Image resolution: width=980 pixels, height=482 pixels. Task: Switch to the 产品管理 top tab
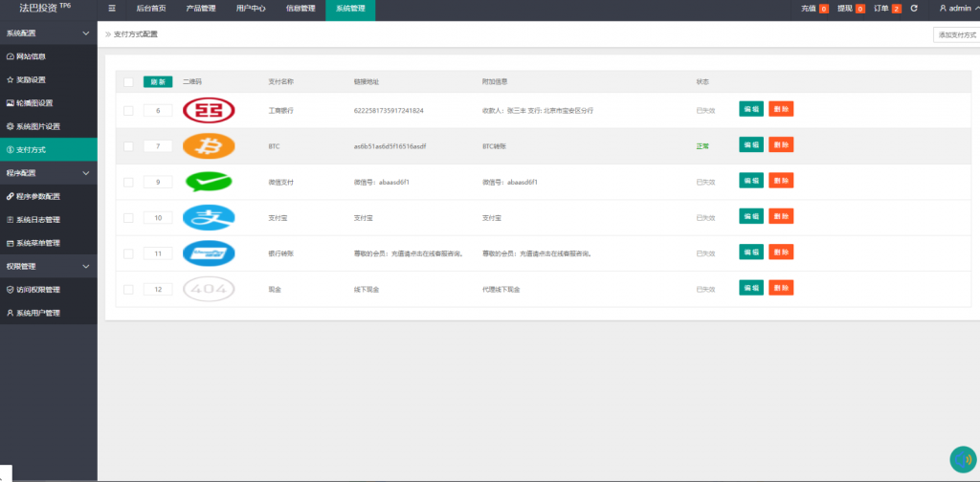click(200, 9)
